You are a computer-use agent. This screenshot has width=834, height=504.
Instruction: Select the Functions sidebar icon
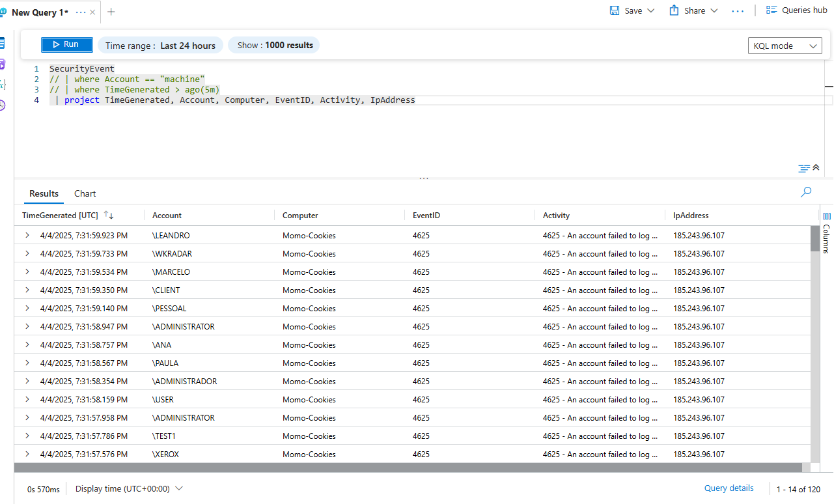click(3, 85)
